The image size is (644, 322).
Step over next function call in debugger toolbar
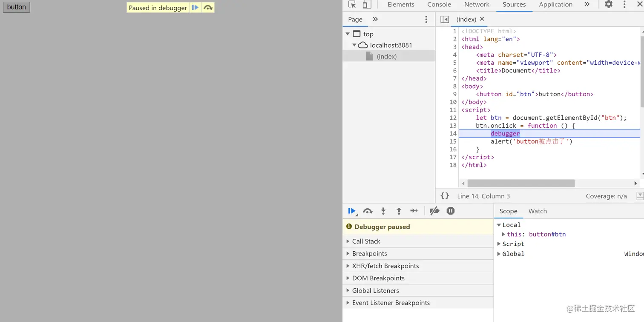pyautogui.click(x=368, y=211)
